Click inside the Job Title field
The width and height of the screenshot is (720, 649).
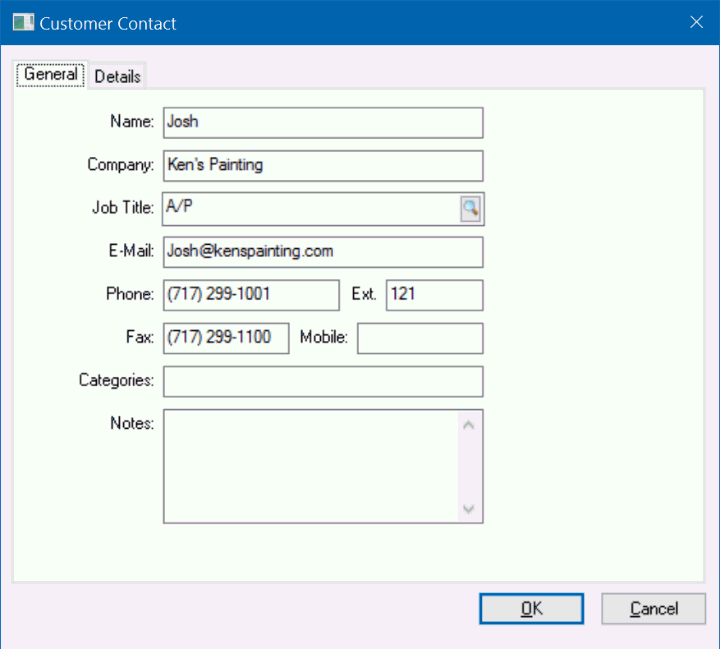tap(310, 208)
